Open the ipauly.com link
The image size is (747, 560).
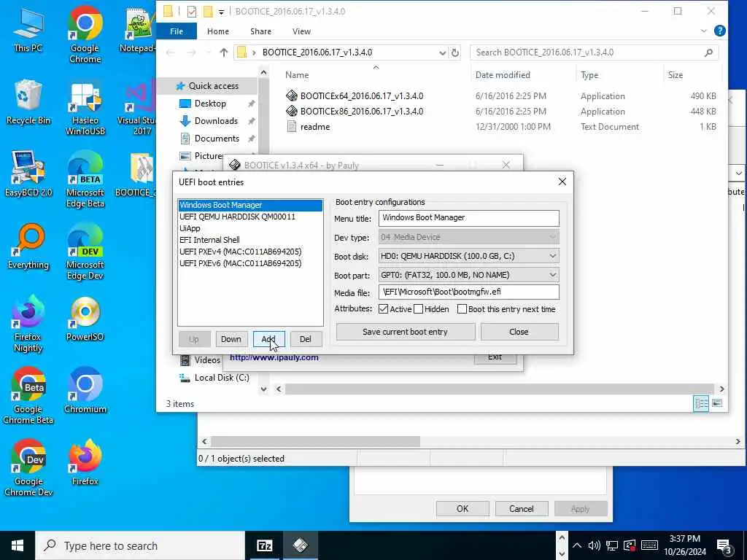[274, 357]
